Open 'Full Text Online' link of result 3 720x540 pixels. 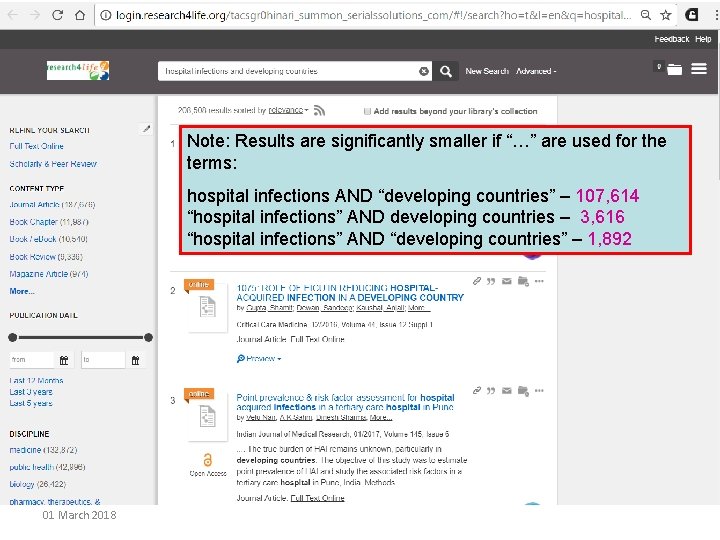[317, 498]
